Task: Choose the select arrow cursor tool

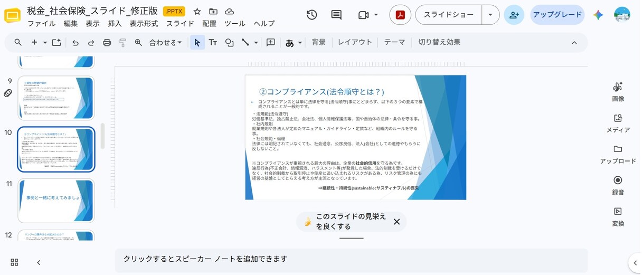Action: [197, 42]
